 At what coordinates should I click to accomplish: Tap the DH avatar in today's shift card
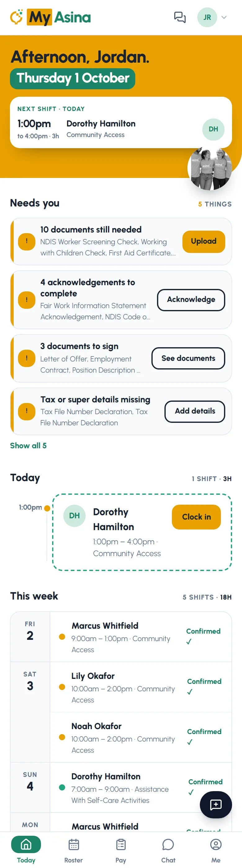pos(74,516)
